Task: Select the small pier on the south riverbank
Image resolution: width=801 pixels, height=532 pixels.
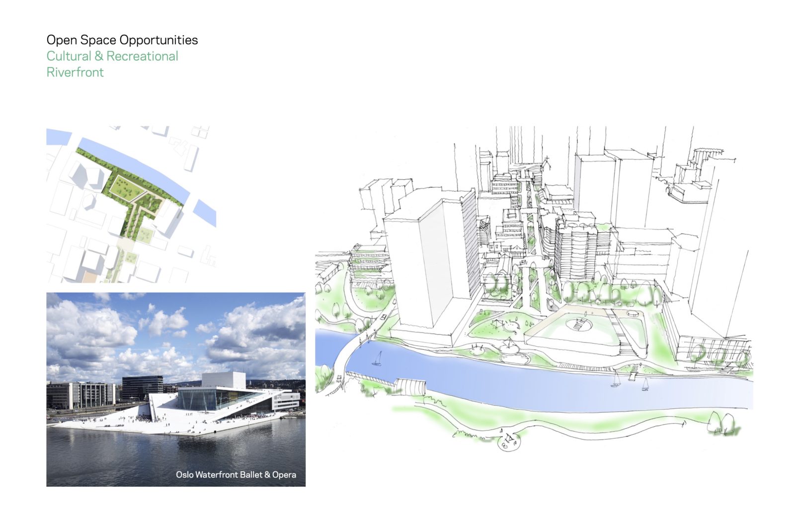Action: [x=410, y=386]
